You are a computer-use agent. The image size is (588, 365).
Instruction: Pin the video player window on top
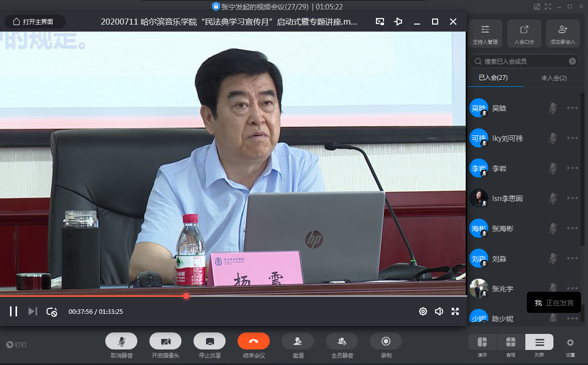pos(398,22)
